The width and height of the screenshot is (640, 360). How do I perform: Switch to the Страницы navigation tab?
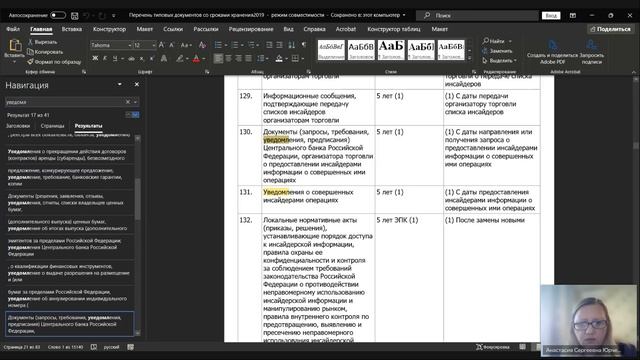click(x=53, y=126)
